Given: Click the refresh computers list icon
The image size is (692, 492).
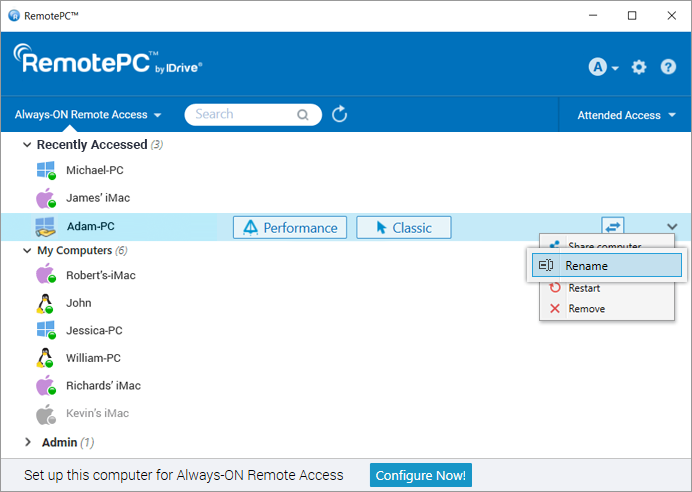Looking at the screenshot, I should tap(339, 114).
